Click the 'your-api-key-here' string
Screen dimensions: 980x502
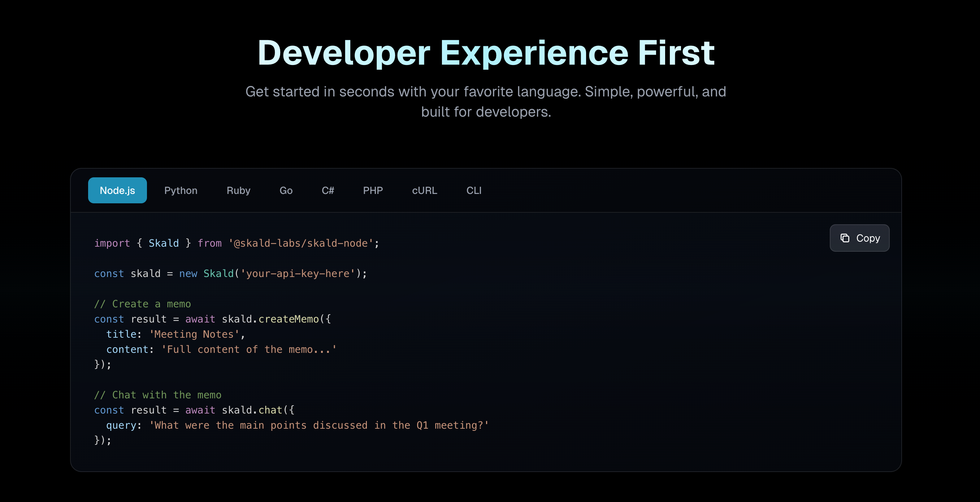[298, 274]
